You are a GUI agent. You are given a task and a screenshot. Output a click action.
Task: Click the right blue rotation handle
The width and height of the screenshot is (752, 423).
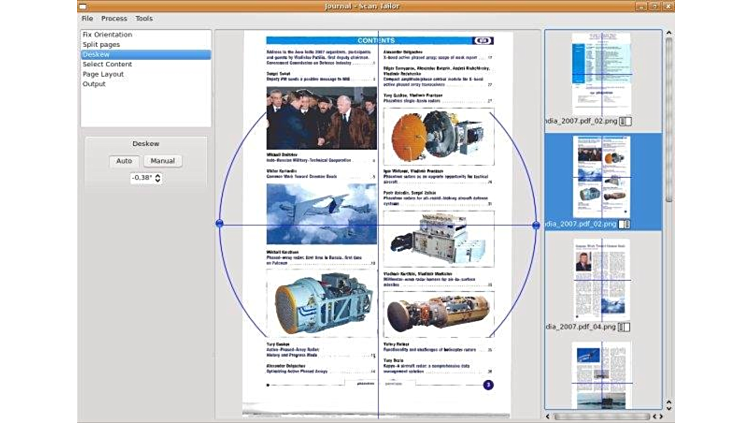pos(536,225)
